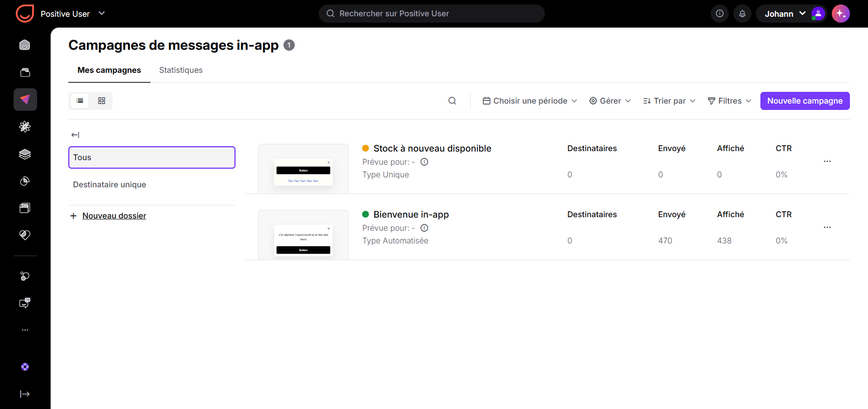
Task: Select the Tous folder
Action: tap(152, 157)
